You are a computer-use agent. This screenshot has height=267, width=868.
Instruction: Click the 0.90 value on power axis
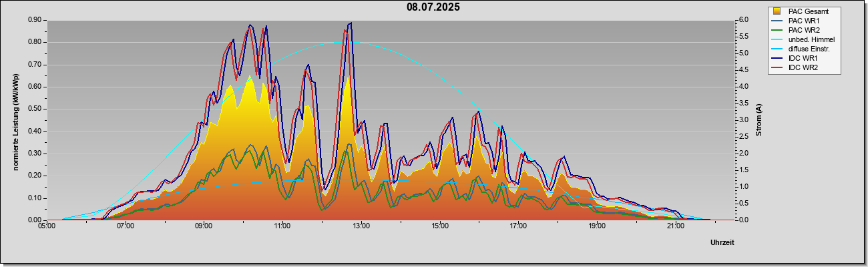point(35,20)
